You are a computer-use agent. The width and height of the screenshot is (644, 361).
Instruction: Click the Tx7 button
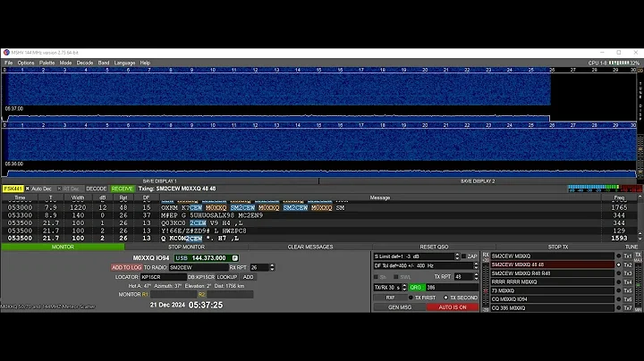tap(628, 307)
